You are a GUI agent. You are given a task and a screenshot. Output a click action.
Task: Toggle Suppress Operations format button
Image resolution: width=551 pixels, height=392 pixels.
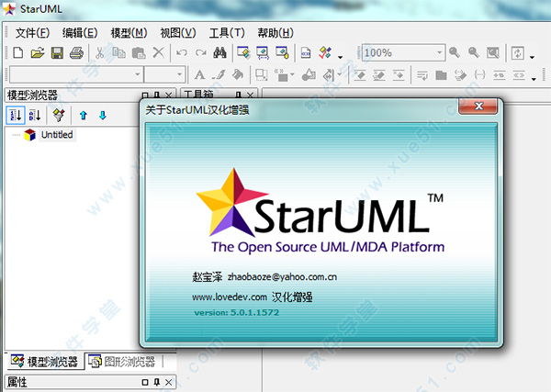coord(378,74)
